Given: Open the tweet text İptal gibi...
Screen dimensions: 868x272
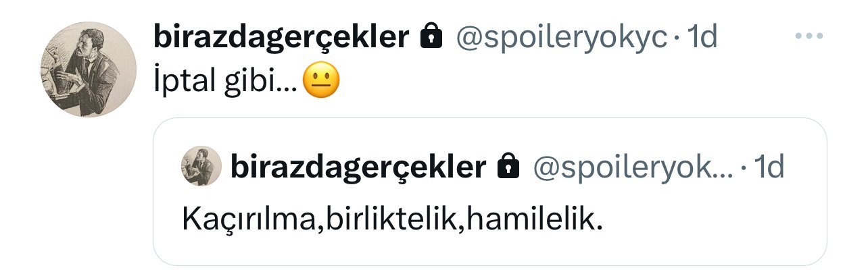Looking at the screenshot, I should [226, 82].
